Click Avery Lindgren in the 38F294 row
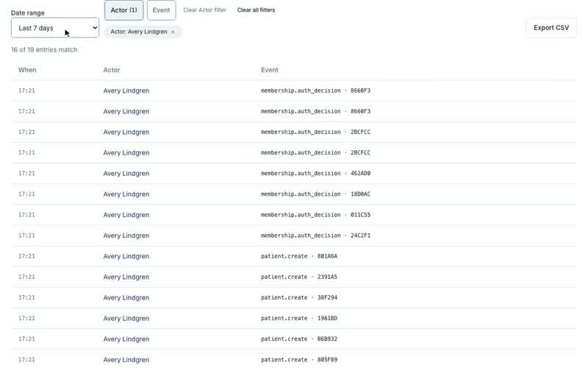Viewport: 588px width, 368px height. [x=126, y=297]
